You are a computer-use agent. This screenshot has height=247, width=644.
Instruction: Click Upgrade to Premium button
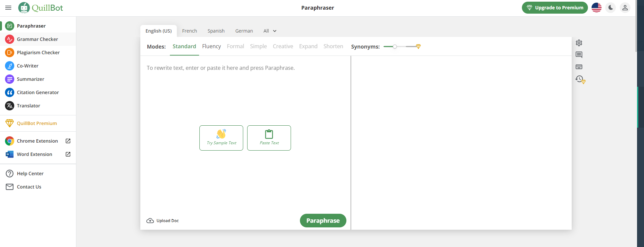555,8
